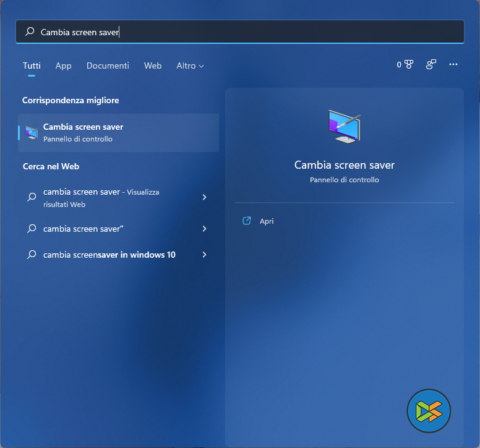Click search icon beside 'Visualizza risultati Web'
This screenshot has height=448, width=480.
point(32,197)
